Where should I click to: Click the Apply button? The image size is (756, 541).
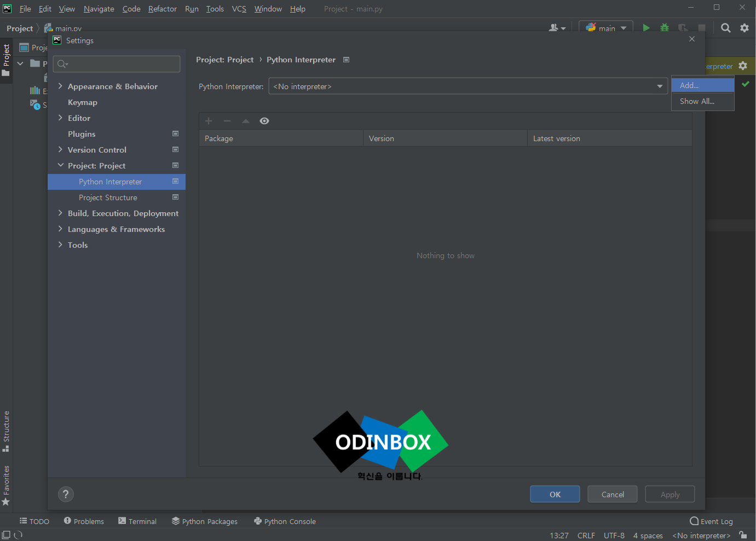670,494
